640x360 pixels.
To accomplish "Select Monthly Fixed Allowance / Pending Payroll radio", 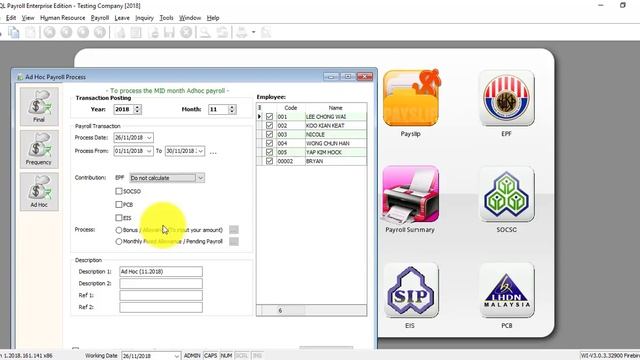I will pyautogui.click(x=119, y=242).
